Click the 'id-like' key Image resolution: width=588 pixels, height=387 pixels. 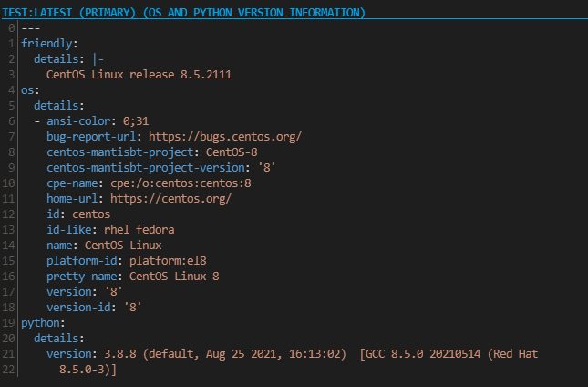(x=68, y=229)
